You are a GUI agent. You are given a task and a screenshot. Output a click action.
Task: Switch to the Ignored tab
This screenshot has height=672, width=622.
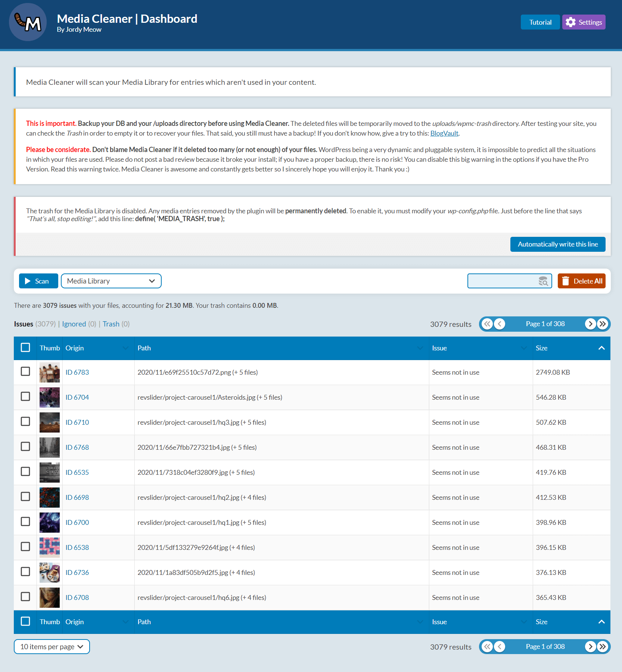(x=74, y=324)
